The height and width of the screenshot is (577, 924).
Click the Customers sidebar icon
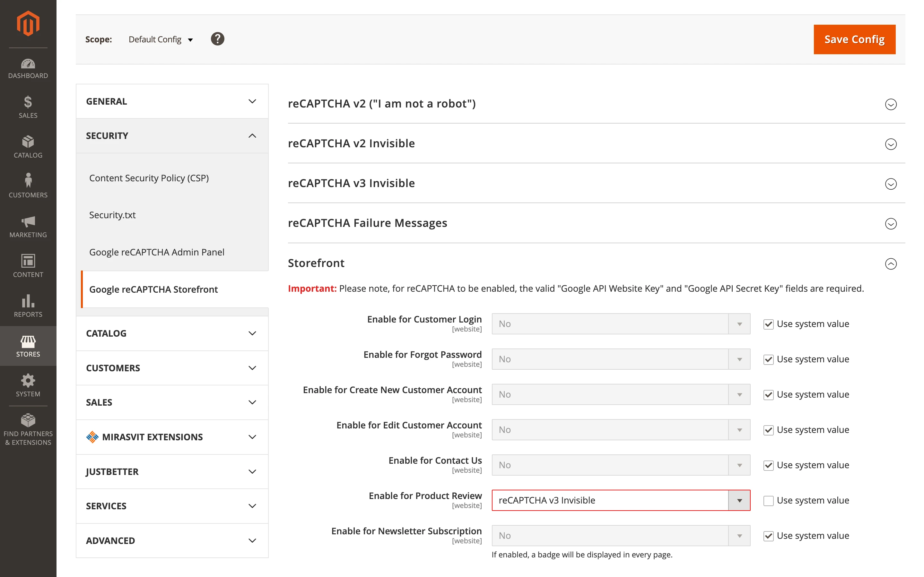[x=28, y=186]
